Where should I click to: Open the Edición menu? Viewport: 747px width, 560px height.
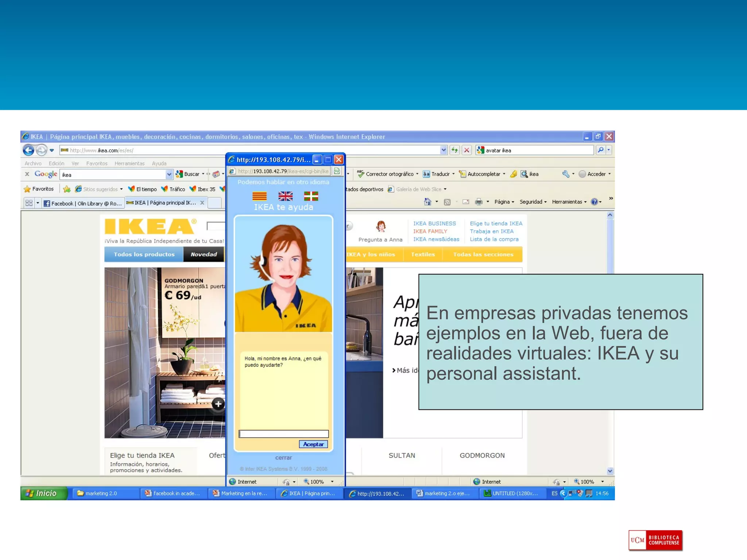coord(56,163)
